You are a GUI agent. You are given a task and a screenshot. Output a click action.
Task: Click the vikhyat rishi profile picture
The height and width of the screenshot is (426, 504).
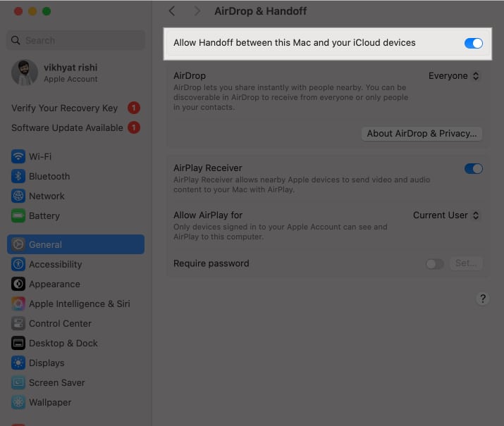point(25,73)
